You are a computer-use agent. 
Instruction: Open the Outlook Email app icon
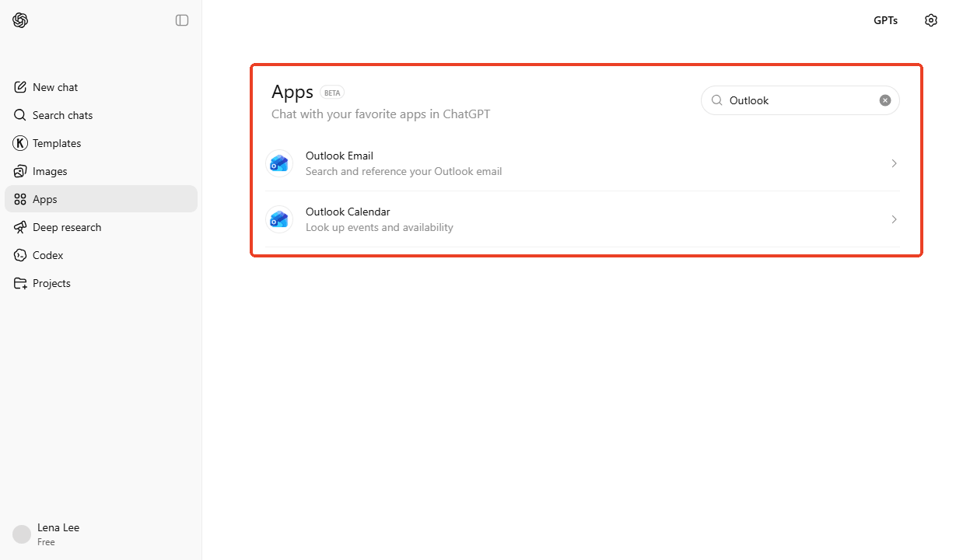278,163
